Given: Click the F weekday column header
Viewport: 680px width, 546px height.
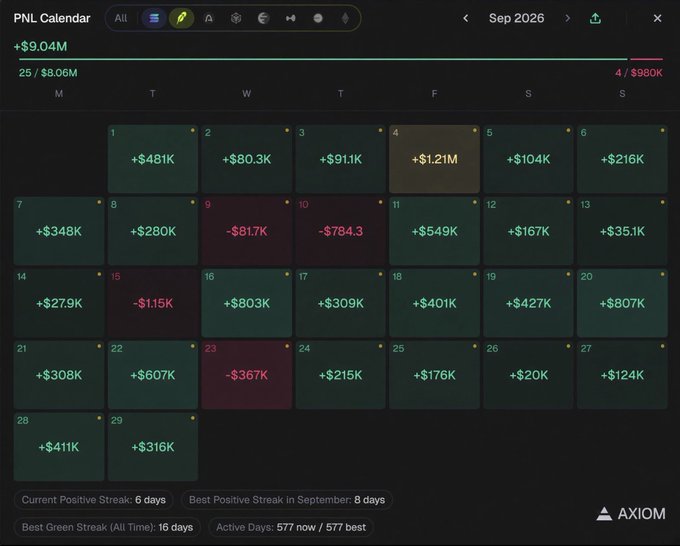Looking at the screenshot, I should 435,94.
